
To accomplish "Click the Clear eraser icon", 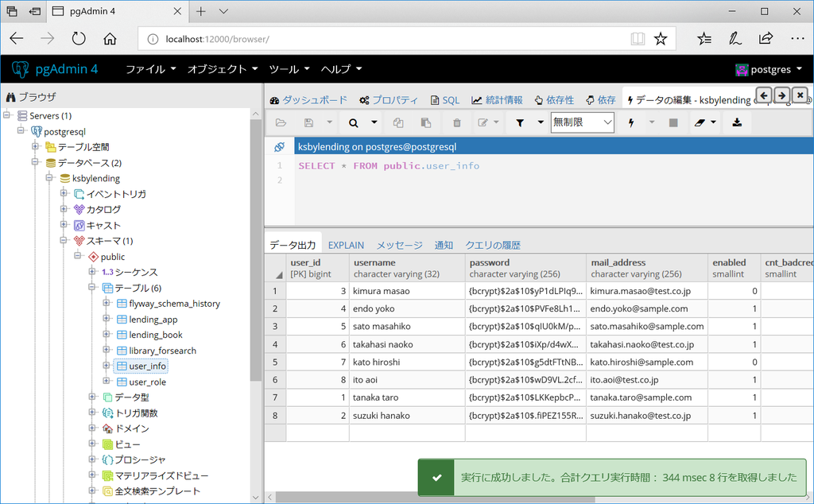I will tap(700, 123).
